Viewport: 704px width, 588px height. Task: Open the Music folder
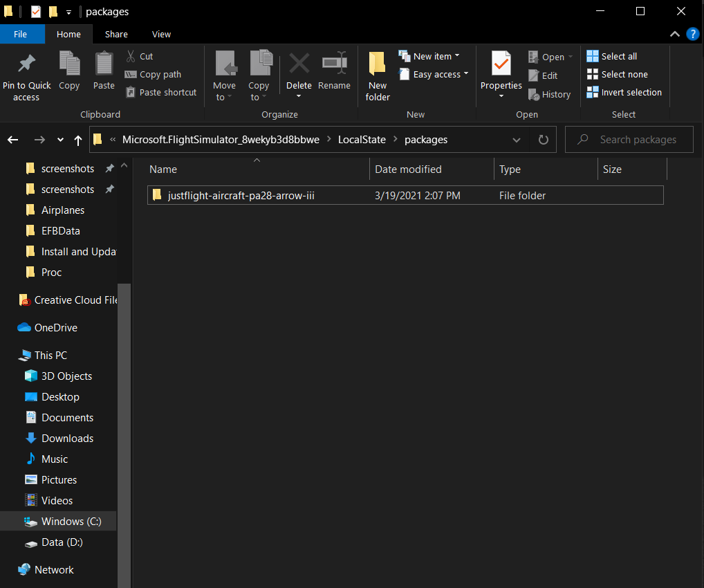[46, 459]
